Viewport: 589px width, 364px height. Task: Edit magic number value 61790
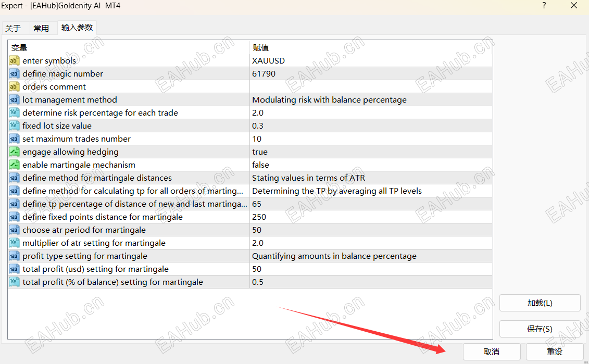(x=371, y=73)
